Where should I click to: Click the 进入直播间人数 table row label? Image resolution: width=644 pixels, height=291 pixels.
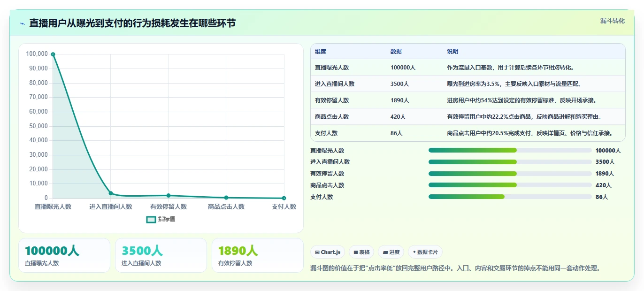tap(335, 84)
